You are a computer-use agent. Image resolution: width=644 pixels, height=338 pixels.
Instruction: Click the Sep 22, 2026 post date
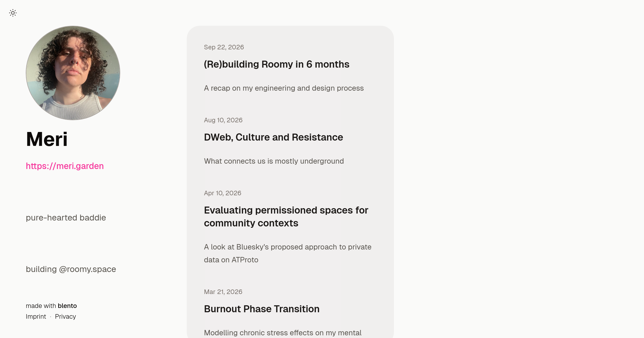pos(224,47)
